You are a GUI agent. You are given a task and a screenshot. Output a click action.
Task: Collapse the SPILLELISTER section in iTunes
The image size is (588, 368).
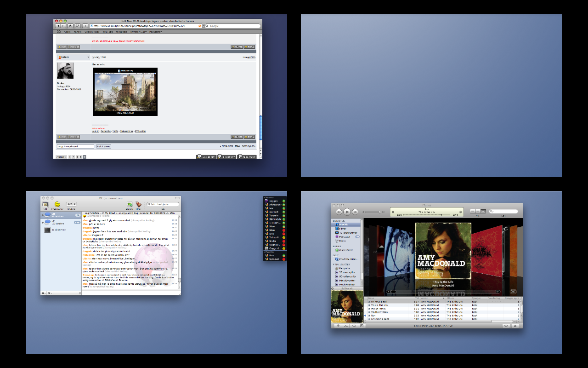click(334, 264)
